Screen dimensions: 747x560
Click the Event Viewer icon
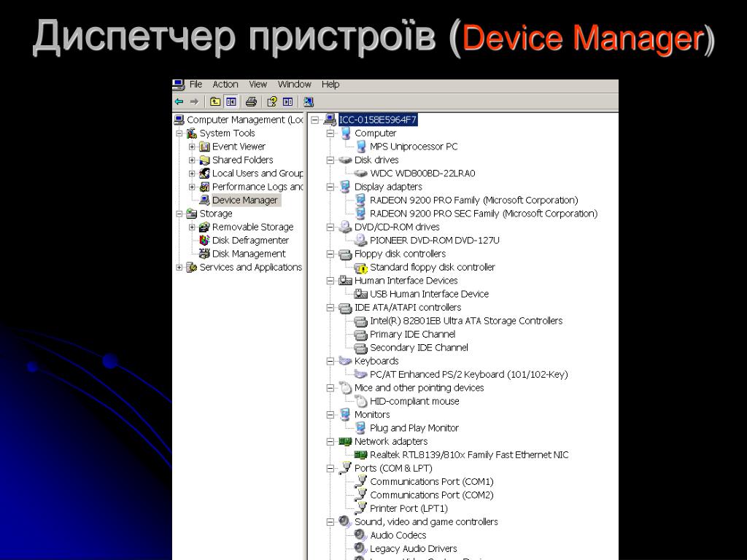coord(204,147)
